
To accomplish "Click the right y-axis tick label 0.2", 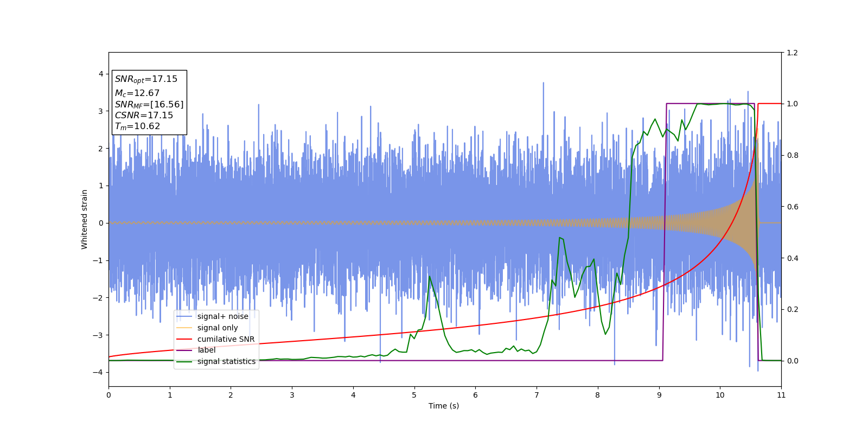I will 792,310.
